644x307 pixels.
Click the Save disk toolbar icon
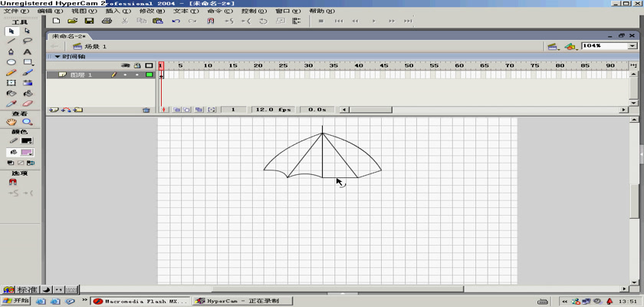pos(89,21)
